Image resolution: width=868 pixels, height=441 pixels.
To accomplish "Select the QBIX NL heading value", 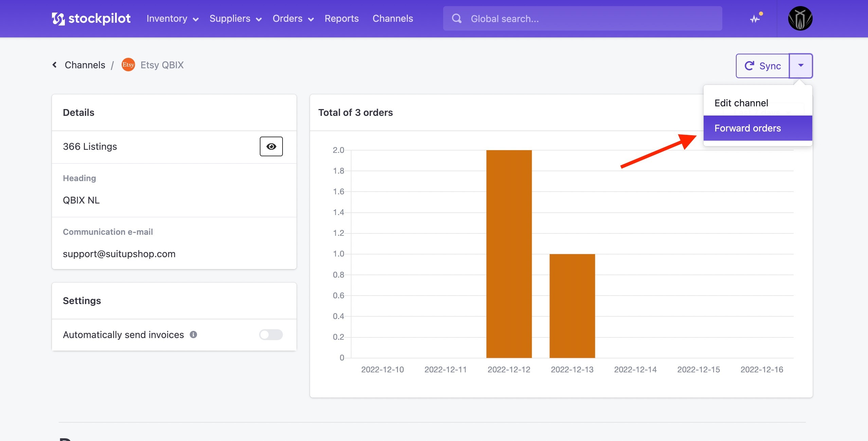I will pyautogui.click(x=81, y=200).
